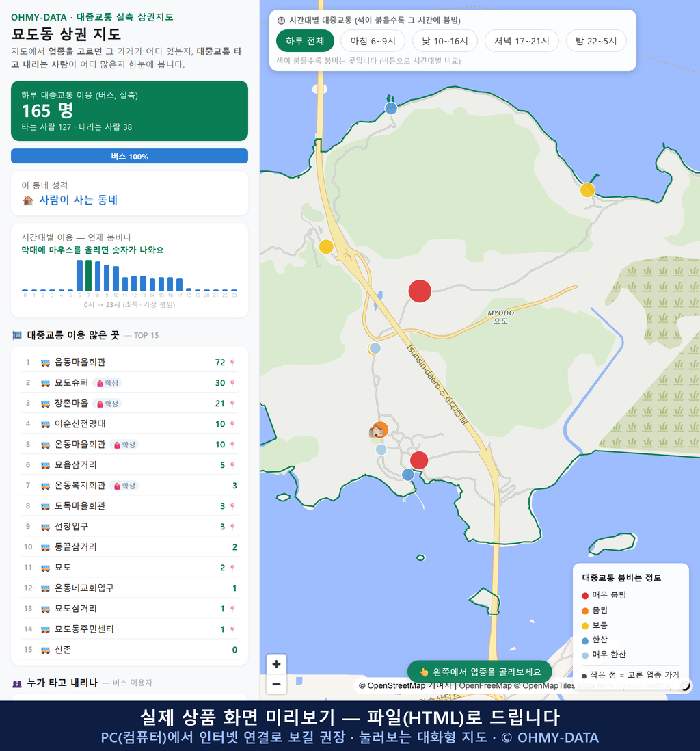Click the yellow marker on the northeast coast

(587, 190)
